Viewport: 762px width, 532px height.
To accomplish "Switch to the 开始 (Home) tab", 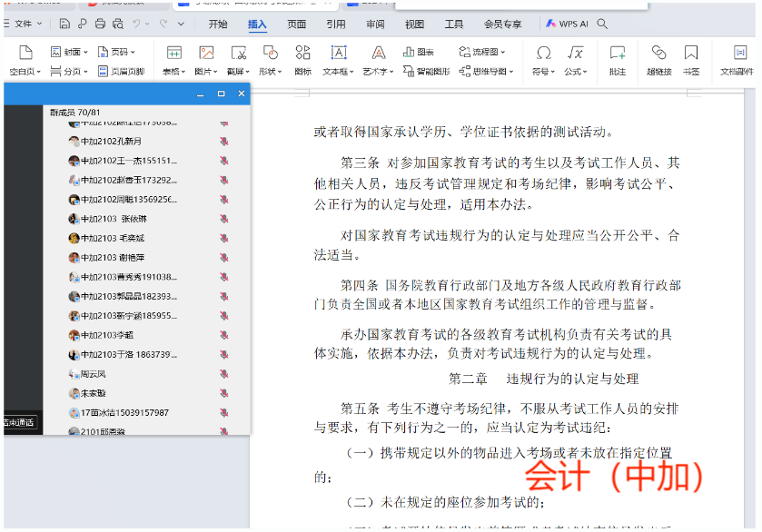I will (218, 24).
